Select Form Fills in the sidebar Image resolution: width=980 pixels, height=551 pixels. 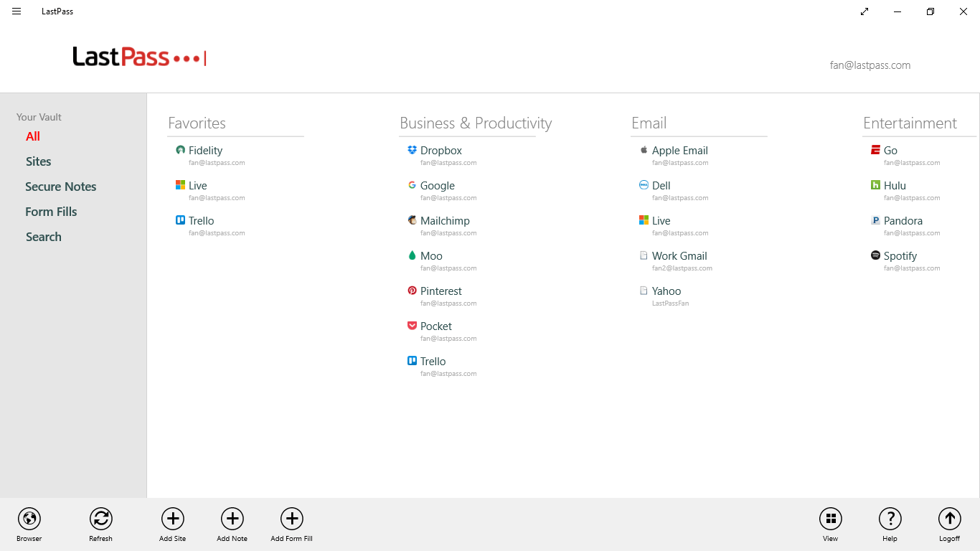point(51,212)
